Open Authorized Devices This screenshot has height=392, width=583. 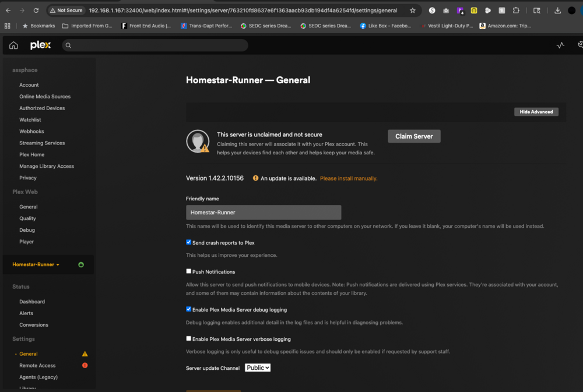click(x=42, y=108)
